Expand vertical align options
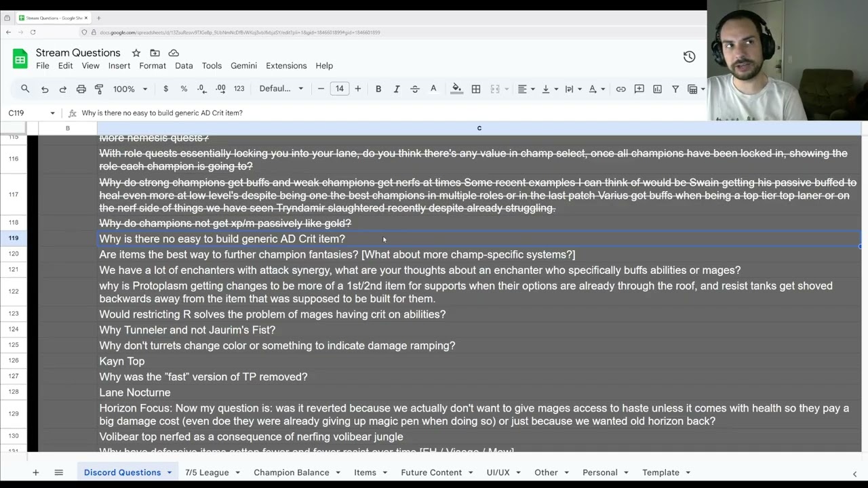Screen dimensions: 868x488 549,89
